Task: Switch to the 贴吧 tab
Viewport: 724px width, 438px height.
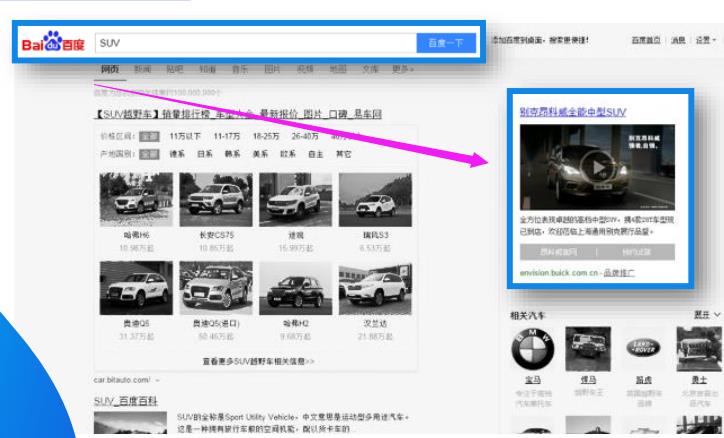Action: [x=175, y=69]
